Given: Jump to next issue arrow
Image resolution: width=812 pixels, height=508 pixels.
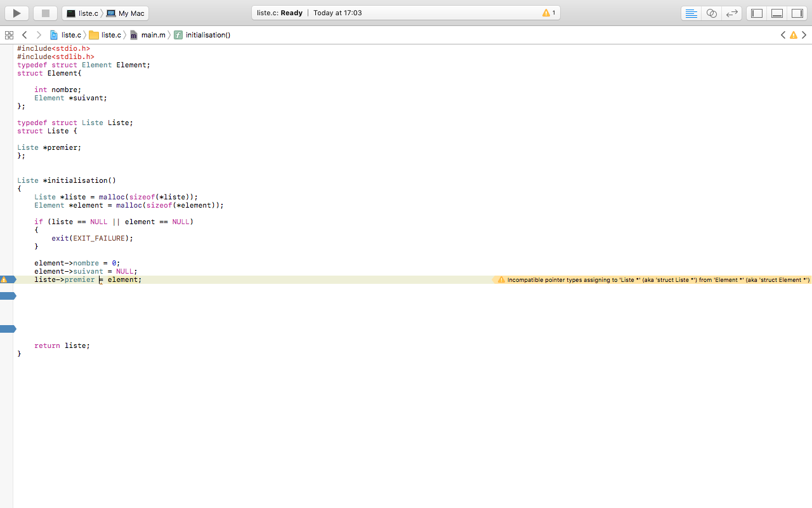Looking at the screenshot, I should pos(804,35).
